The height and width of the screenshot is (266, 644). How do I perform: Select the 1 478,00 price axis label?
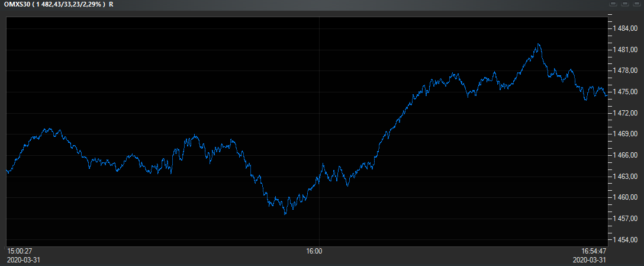click(x=627, y=70)
